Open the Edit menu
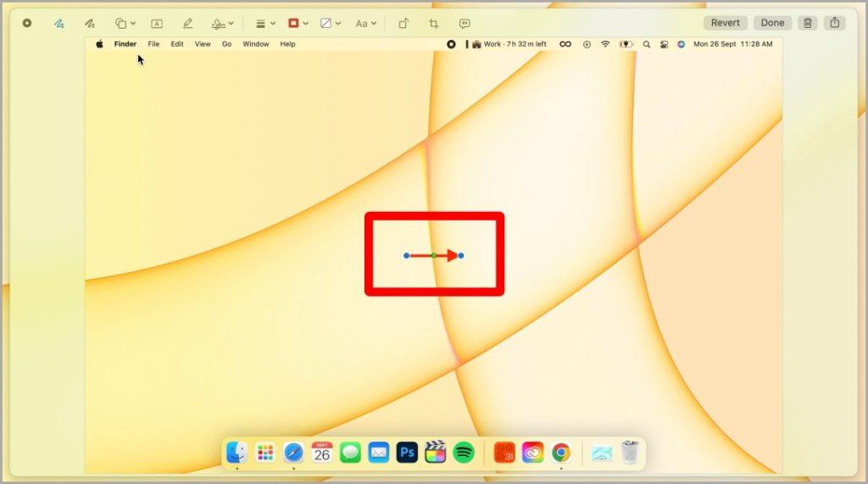868x484 pixels. click(176, 44)
